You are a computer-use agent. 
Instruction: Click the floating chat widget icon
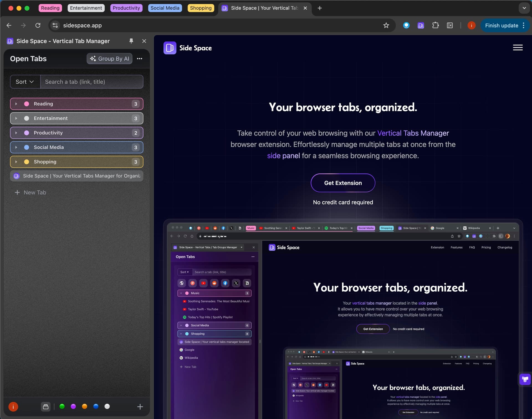tap(525, 379)
